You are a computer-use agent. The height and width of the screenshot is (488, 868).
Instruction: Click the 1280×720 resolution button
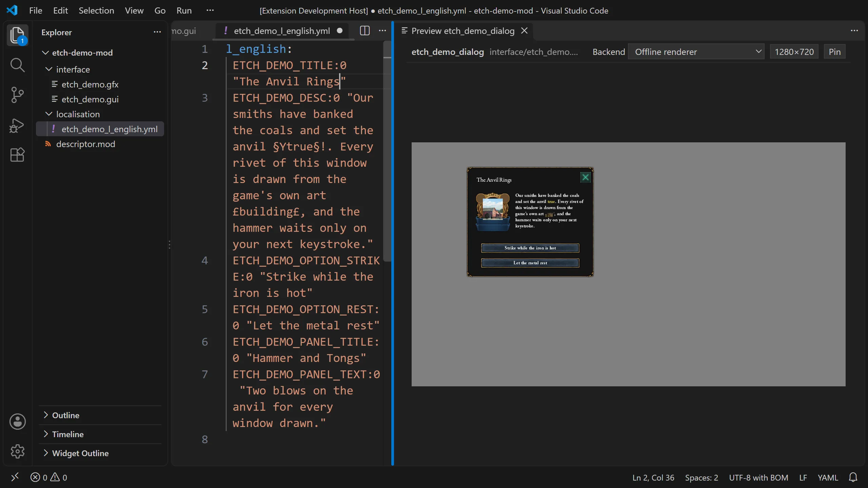[794, 52]
